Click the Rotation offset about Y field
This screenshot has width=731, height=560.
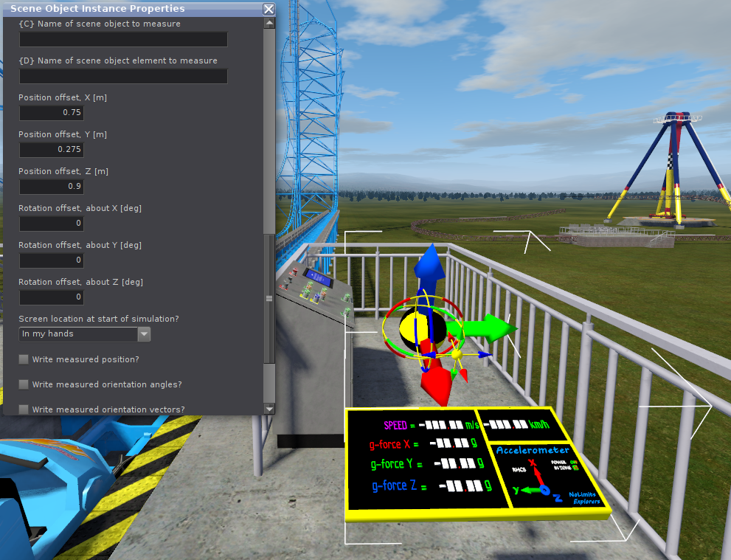click(52, 260)
